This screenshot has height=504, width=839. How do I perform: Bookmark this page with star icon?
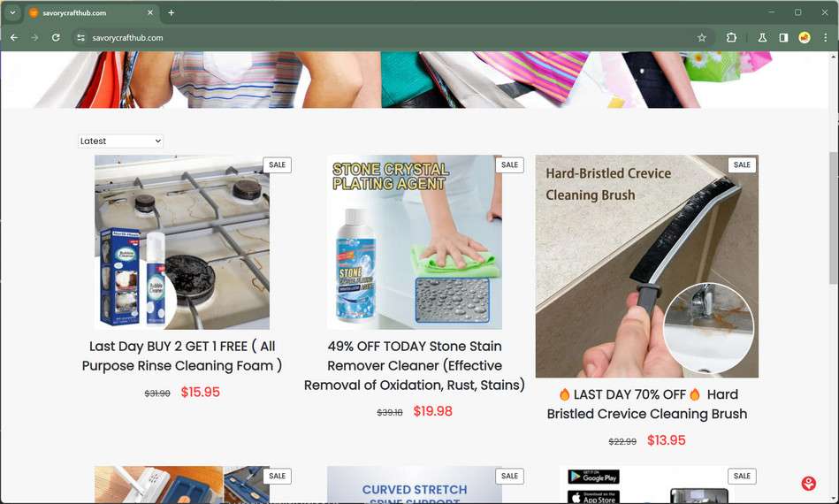[x=701, y=37]
